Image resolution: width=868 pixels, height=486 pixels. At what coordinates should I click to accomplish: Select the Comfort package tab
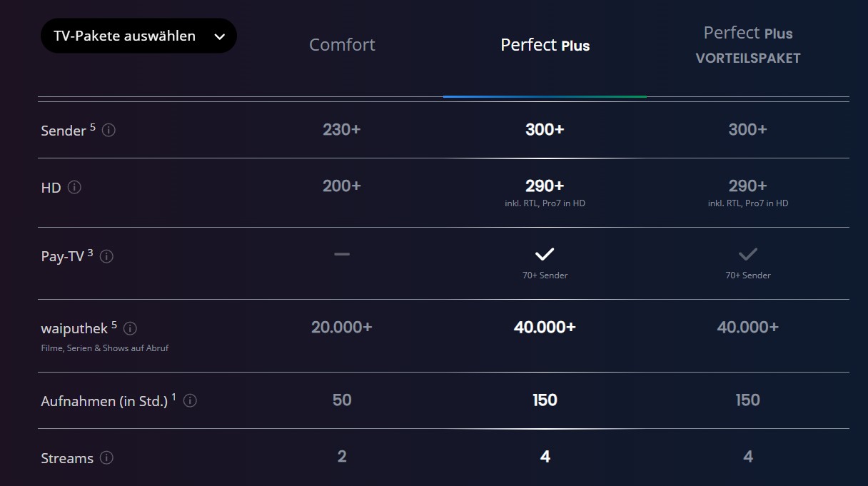[x=342, y=45]
